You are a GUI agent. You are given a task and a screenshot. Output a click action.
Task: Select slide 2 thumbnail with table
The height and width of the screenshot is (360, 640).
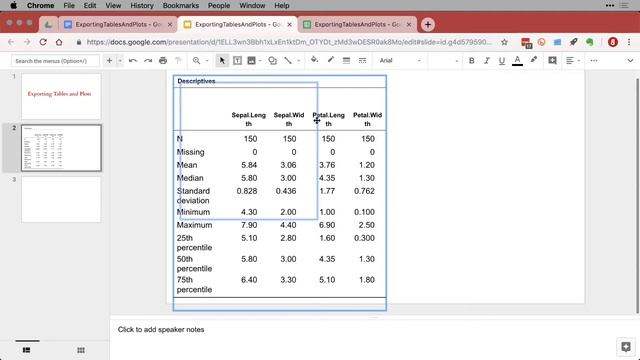[61, 148]
